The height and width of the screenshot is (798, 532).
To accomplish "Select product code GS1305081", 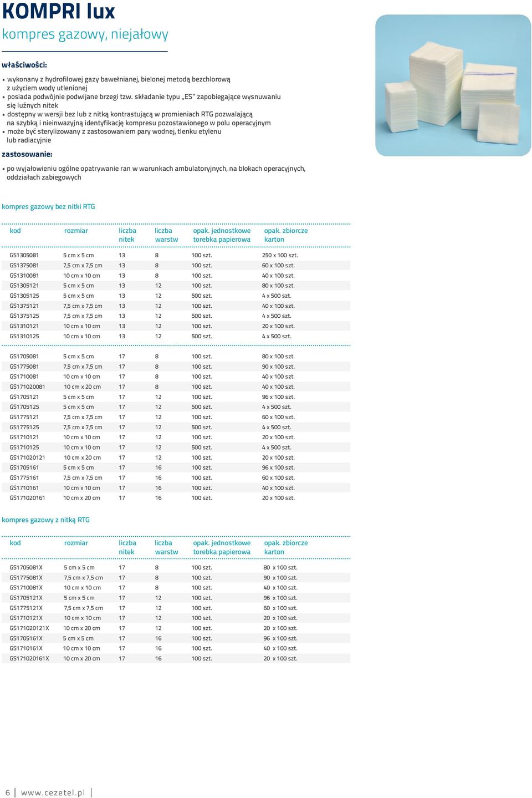I will point(24,256).
